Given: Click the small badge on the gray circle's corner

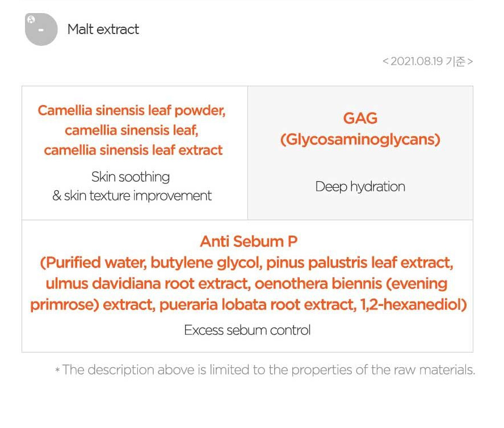Looking at the screenshot, I should tap(30, 19).
